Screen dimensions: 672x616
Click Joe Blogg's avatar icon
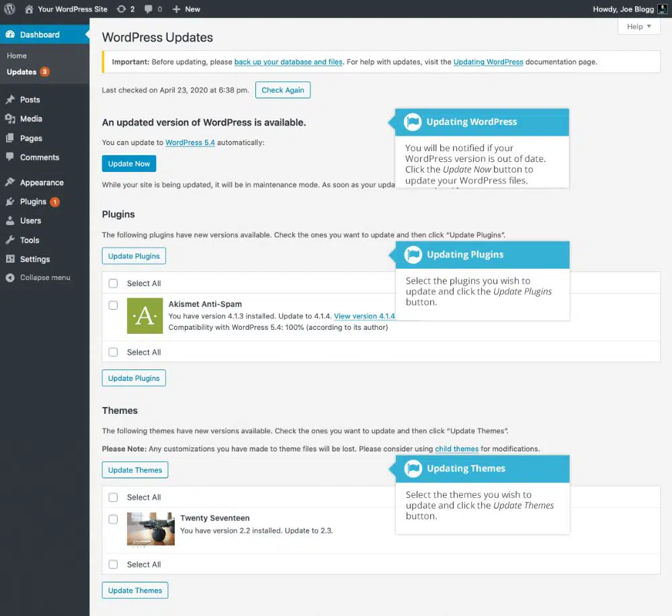click(x=662, y=9)
